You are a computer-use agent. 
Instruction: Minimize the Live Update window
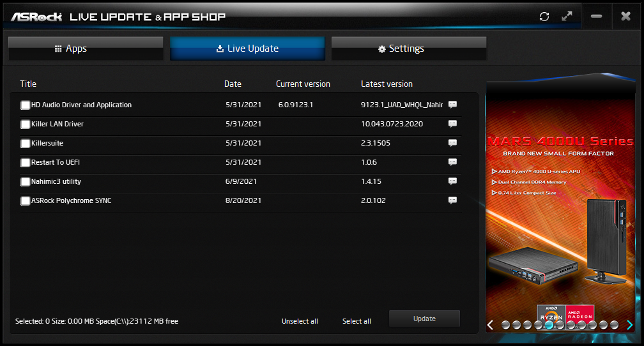(596, 17)
